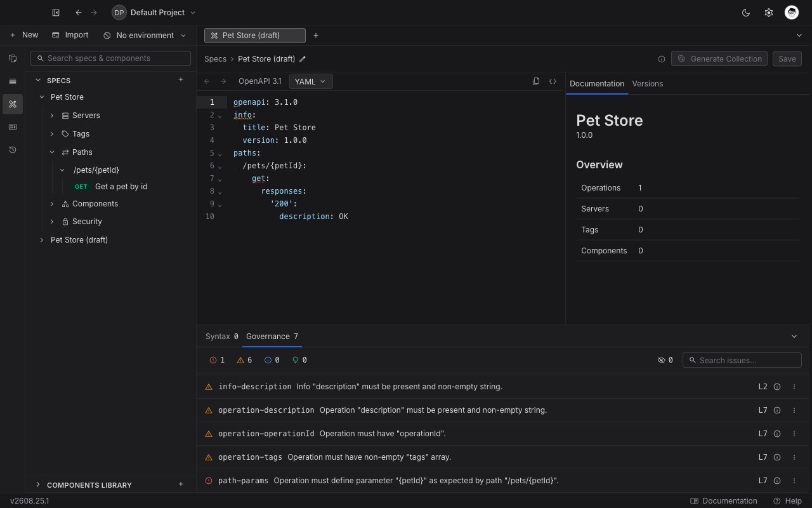Expand Servers tree node

click(52, 116)
